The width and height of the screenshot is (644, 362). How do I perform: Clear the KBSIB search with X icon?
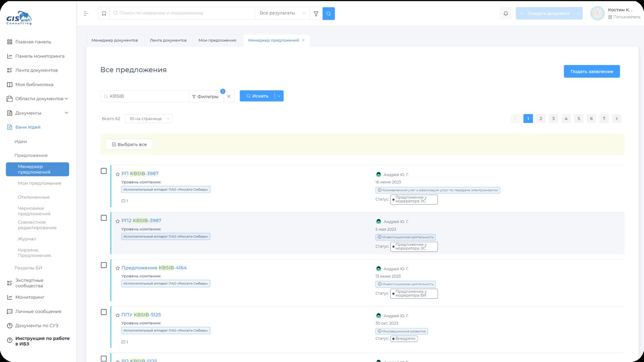(x=229, y=96)
